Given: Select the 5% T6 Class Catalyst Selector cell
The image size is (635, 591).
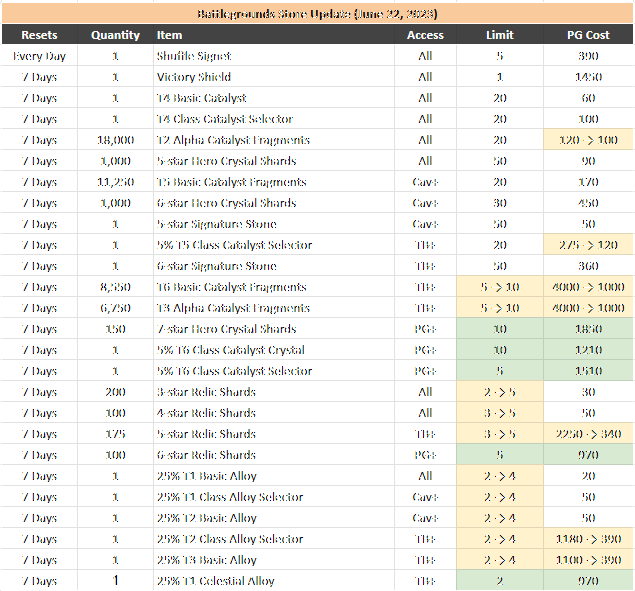Looking at the screenshot, I should pos(274,371).
